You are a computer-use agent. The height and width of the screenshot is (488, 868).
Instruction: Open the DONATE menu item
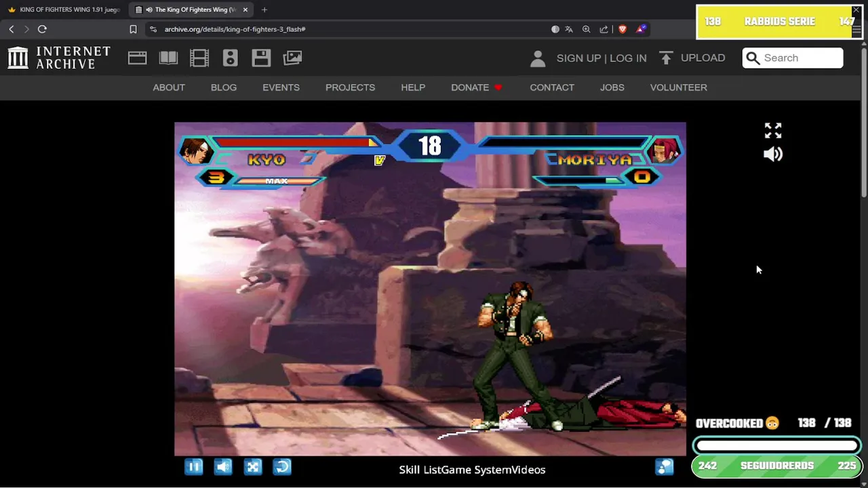click(476, 87)
